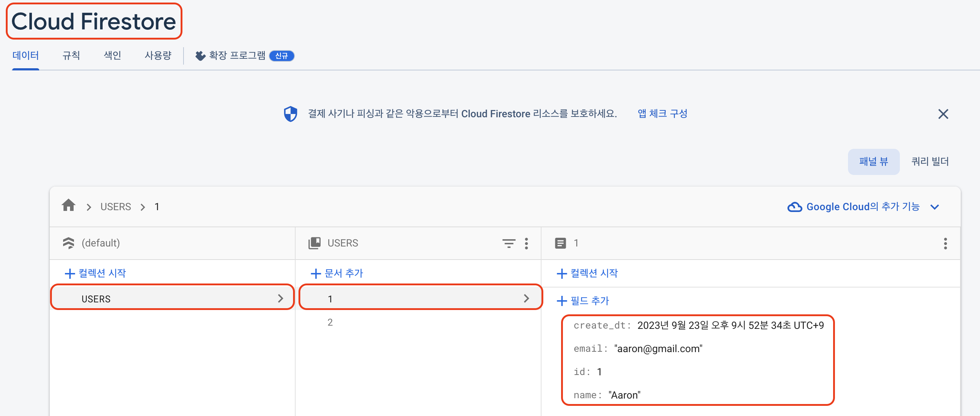
Task: Select document 1 row arrow
Action: click(x=526, y=298)
